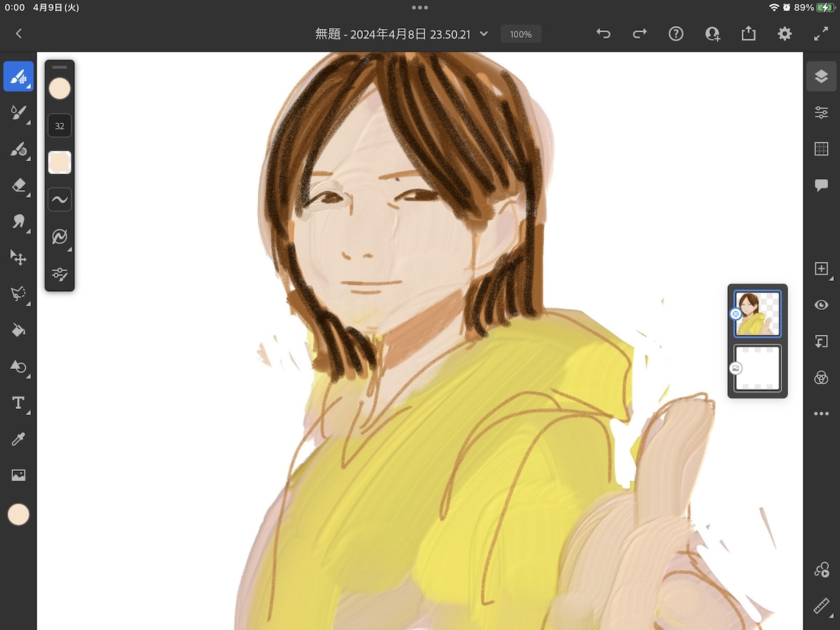Undo the last stroke

(x=603, y=34)
